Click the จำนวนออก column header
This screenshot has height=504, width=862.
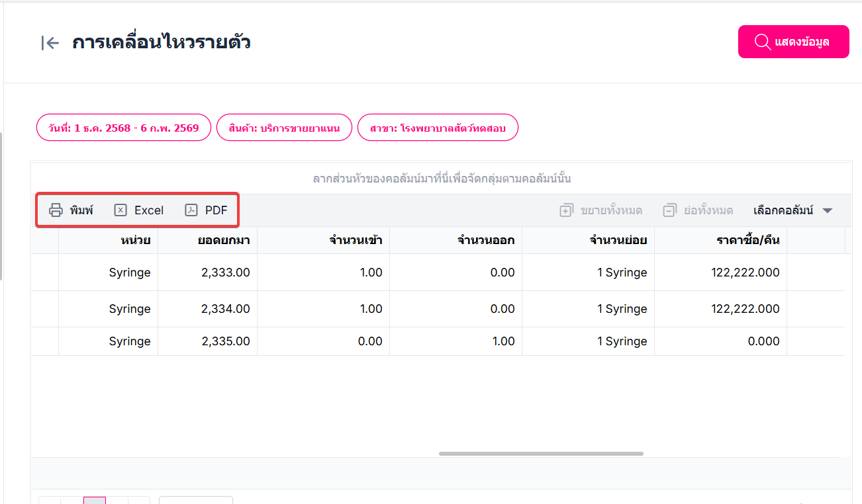485,240
